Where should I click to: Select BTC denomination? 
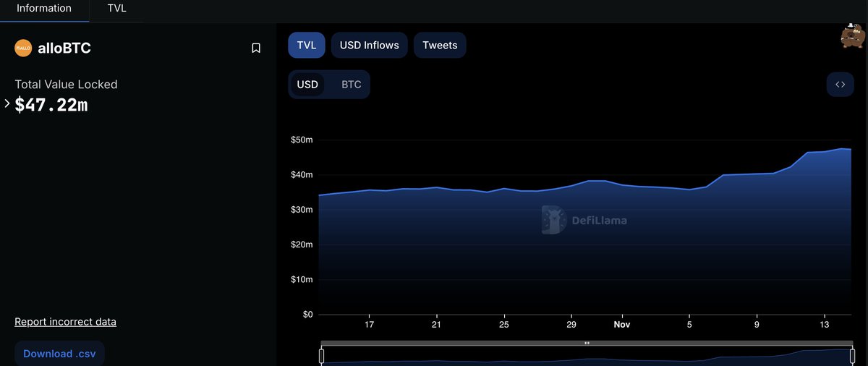coord(351,85)
